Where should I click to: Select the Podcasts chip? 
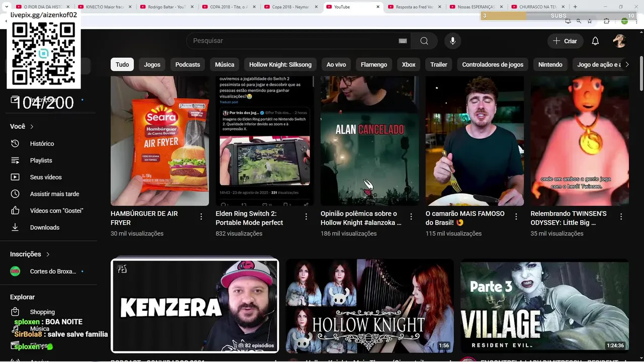click(188, 64)
